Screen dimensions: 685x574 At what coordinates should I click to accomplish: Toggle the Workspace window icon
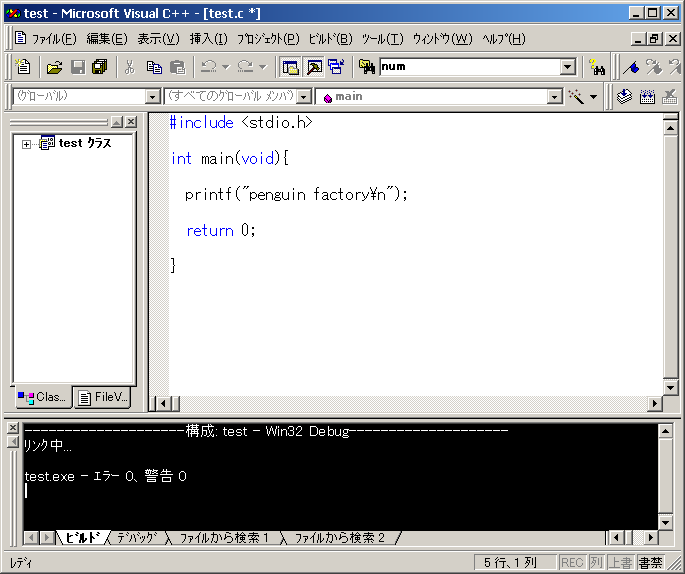[x=291, y=67]
